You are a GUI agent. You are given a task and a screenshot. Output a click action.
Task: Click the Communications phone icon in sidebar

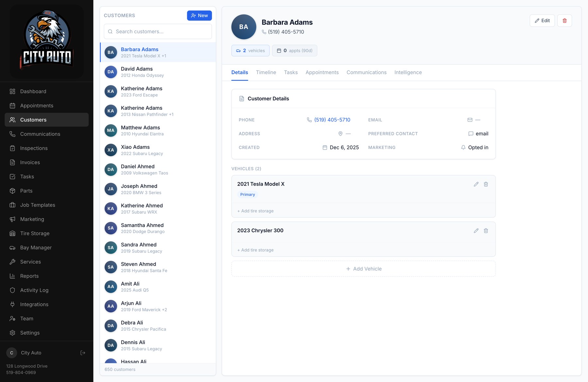pyautogui.click(x=12, y=134)
